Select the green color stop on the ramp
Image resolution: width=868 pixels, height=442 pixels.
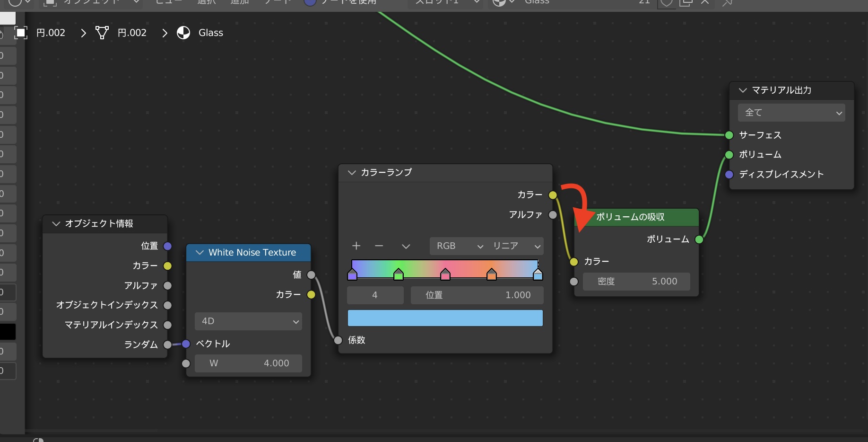tap(399, 274)
